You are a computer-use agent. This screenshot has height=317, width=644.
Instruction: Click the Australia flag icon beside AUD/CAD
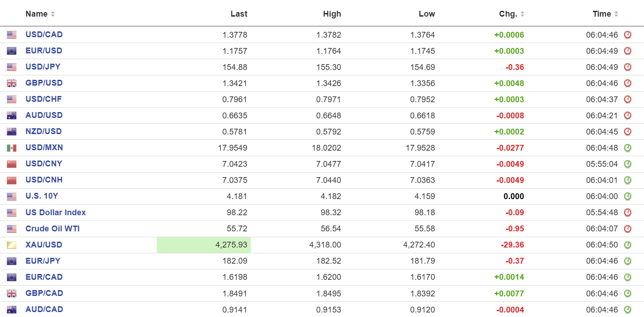[12, 309]
